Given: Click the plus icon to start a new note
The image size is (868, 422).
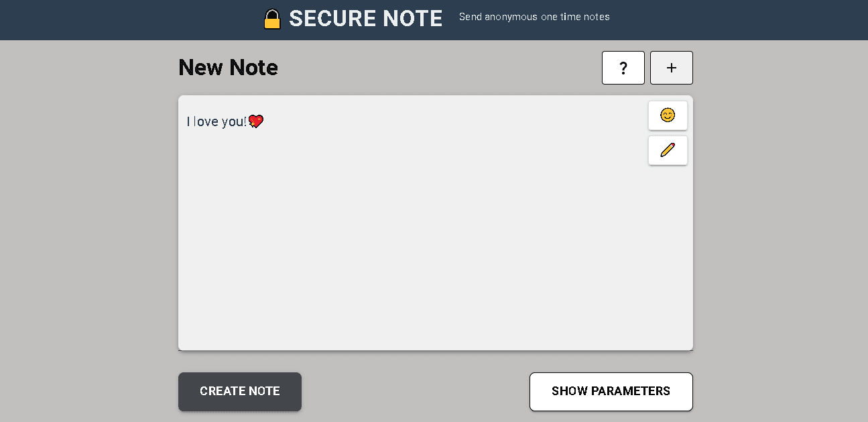Looking at the screenshot, I should pos(671,68).
